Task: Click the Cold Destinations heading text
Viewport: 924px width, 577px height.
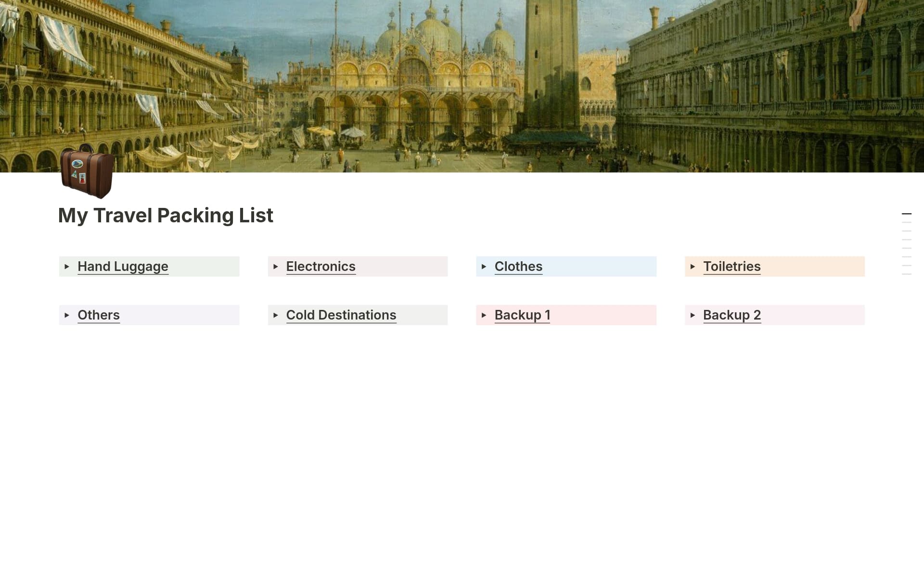Action: tap(341, 315)
